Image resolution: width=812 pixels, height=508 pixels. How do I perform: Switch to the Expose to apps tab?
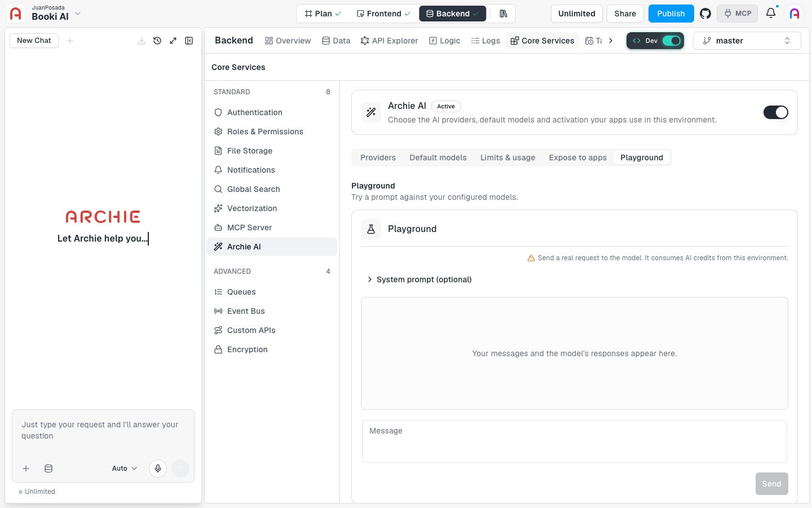tap(577, 157)
